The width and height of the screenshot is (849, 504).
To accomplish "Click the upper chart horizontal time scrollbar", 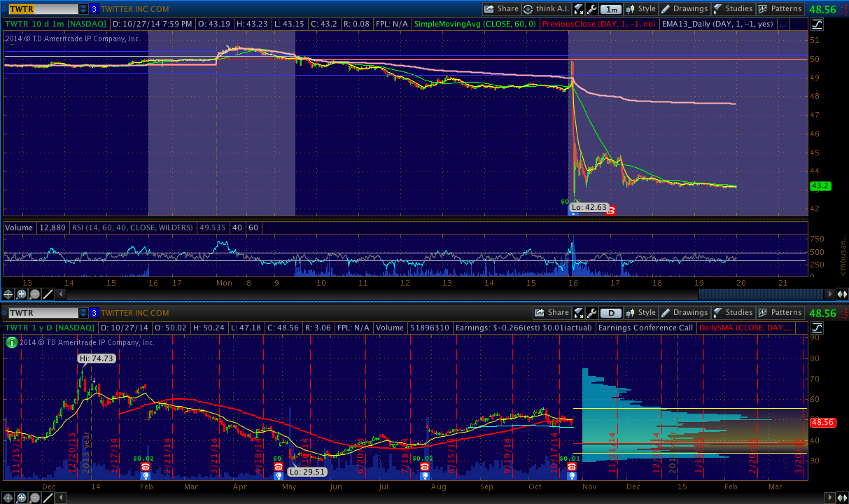I will (762, 294).
